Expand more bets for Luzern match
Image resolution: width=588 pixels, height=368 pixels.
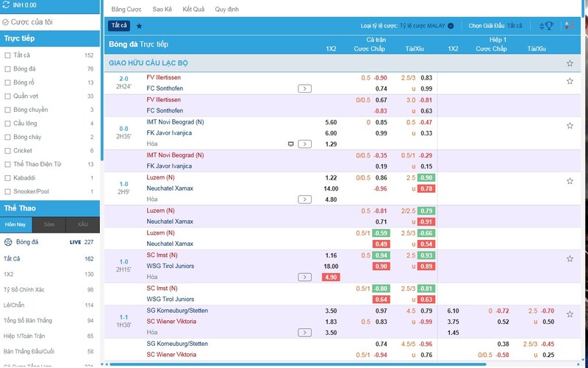click(304, 199)
